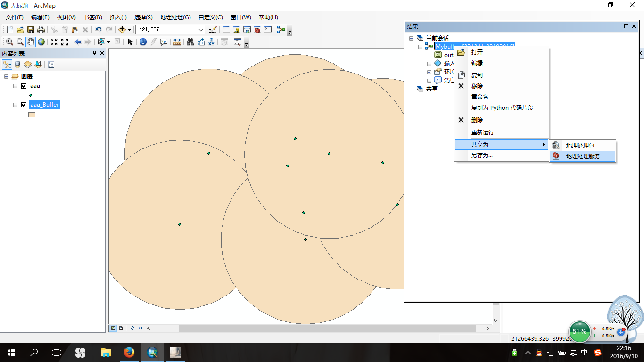The height and width of the screenshot is (362, 644).
Task: Select the Zoom In tool
Action: tap(9, 42)
